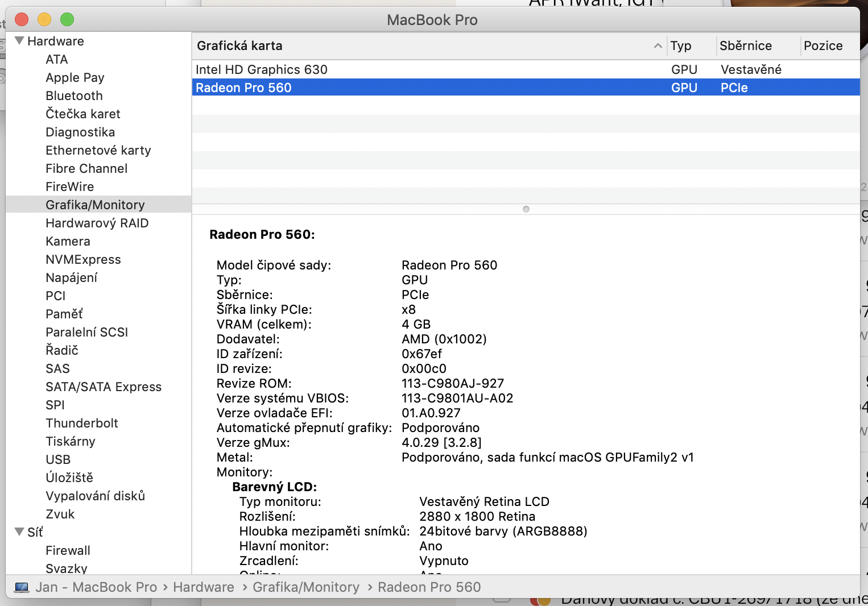Minimize the MacBook Pro window
Image resolution: width=868 pixels, height=606 pixels.
[44, 19]
